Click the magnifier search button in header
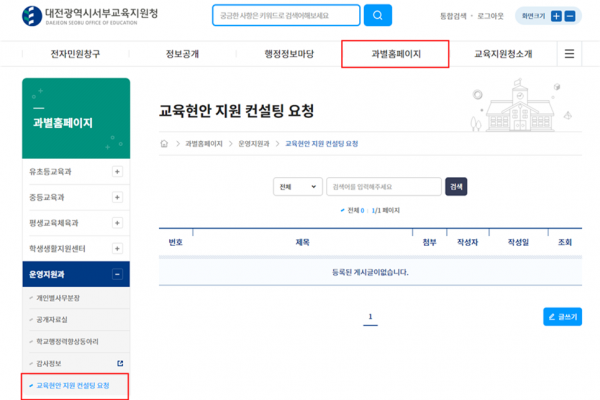Image resolution: width=600 pixels, height=400 pixels. (x=377, y=15)
